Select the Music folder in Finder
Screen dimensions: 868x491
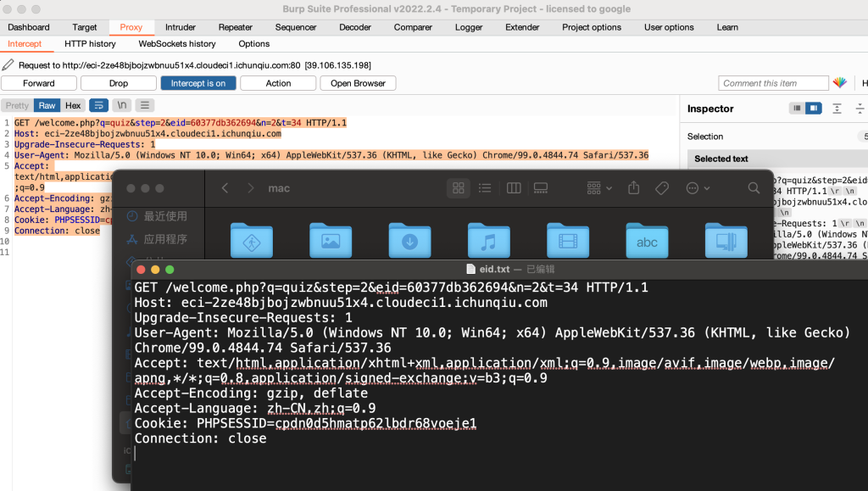489,241
